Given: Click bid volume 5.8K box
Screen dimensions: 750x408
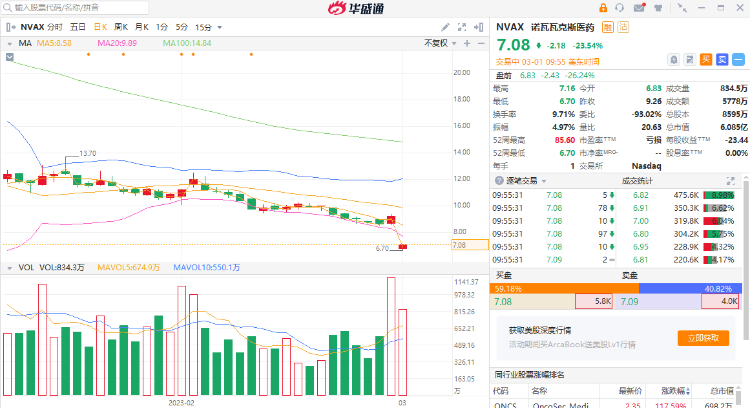Looking at the screenshot, I should [x=594, y=301].
